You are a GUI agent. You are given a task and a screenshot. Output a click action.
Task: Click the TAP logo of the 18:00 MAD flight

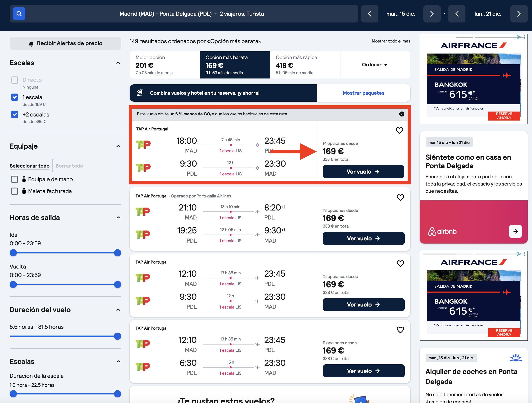pos(143,144)
